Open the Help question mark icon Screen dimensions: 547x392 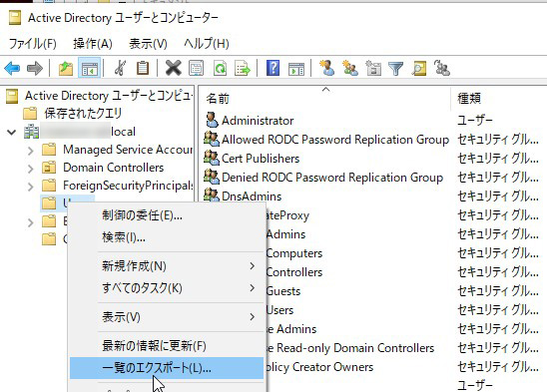[x=273, y=68]
